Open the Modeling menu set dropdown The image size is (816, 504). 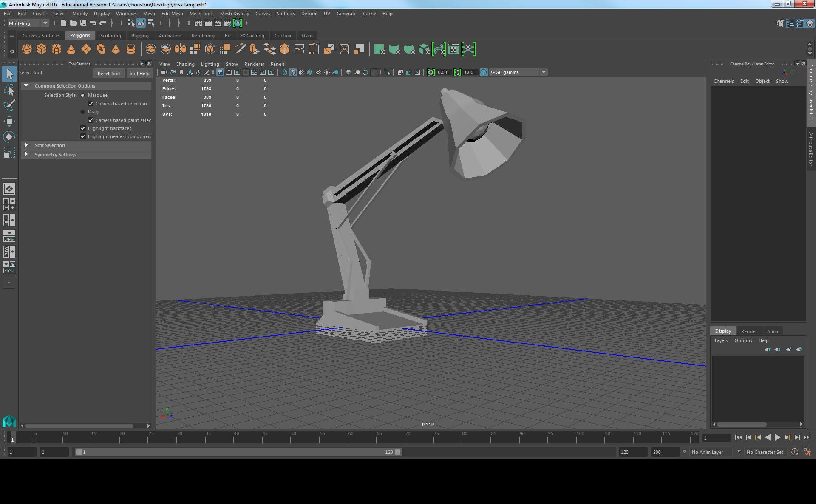(x=28, y=23)
